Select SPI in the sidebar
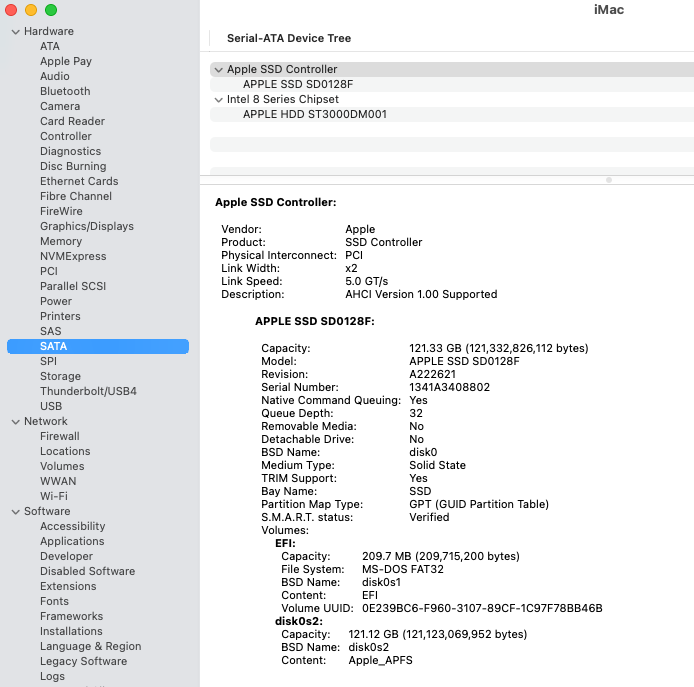Image resolution: width=694 pixels, height=687 pixels. [48, 361]
